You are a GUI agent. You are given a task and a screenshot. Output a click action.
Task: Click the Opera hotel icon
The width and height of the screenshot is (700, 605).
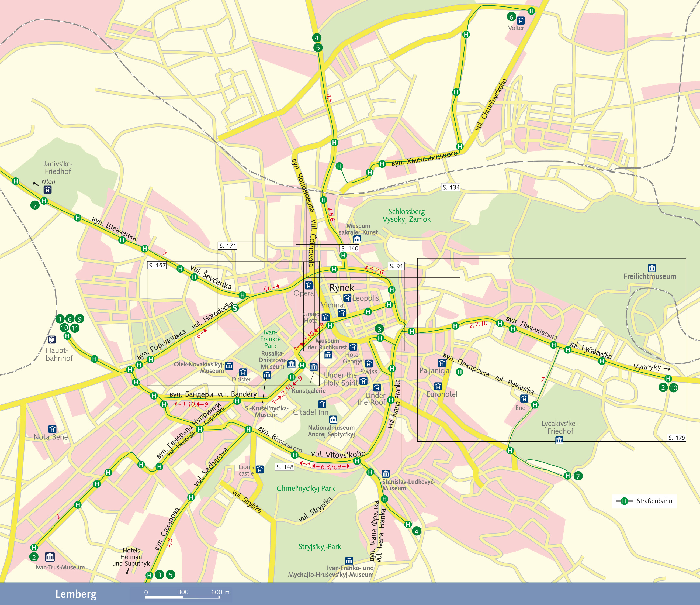309,285
